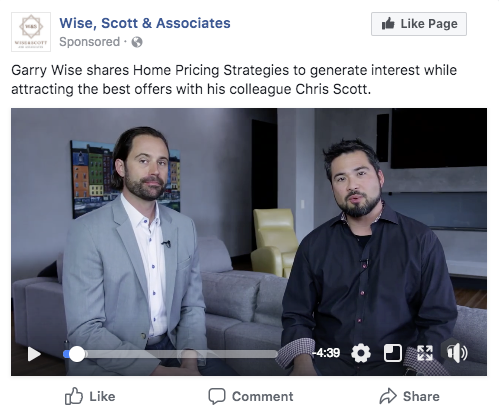
Task: Click the globe public-audience icon
Action: pyautogui.click(x=137, y=42)
